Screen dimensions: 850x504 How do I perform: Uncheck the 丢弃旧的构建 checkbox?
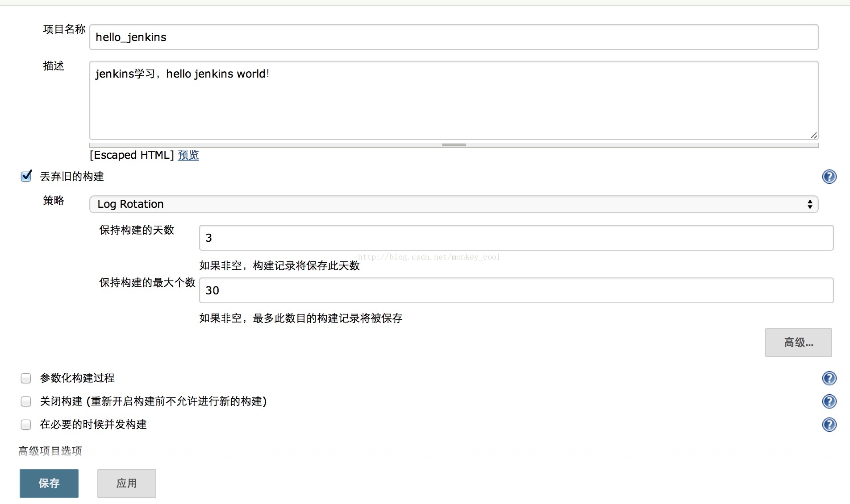(x=26, y=176)
